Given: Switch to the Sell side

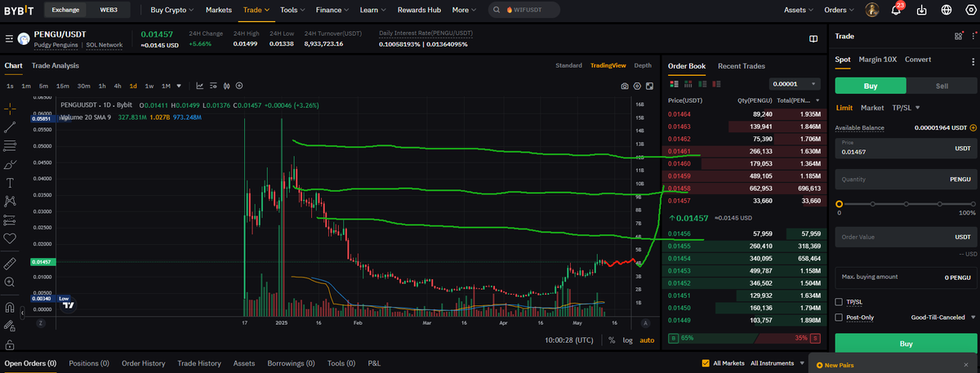Looking at the screenshot, I should 941,86.
